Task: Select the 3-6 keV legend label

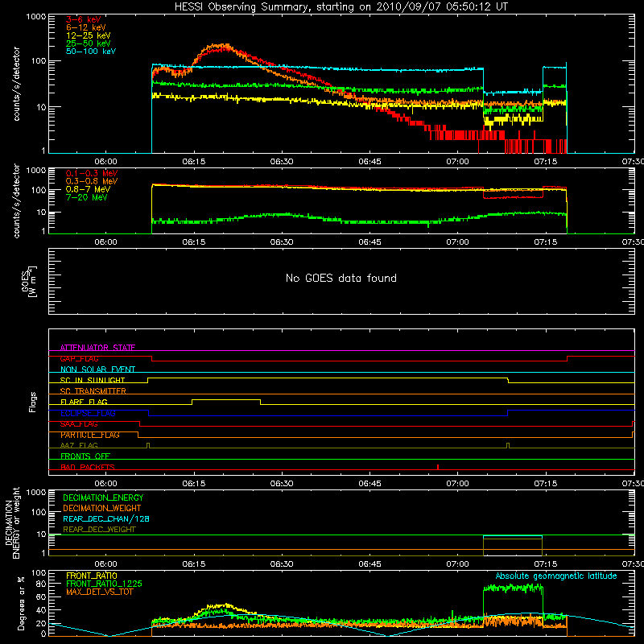Action: [83, 19]
